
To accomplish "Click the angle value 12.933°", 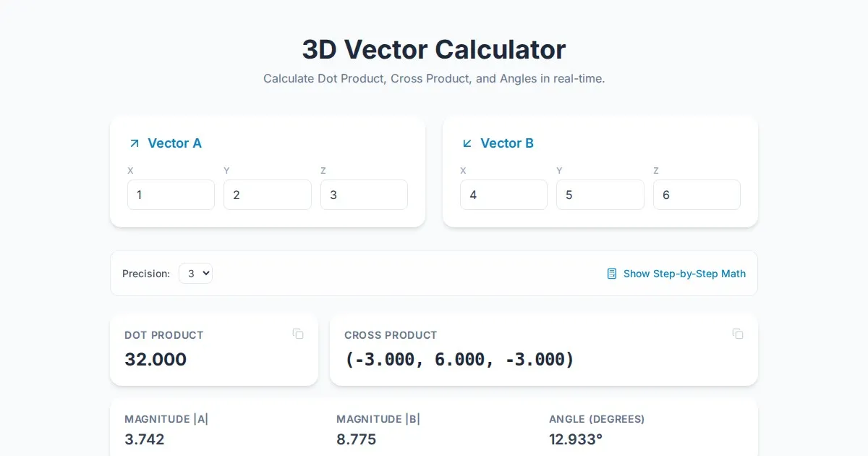I will click(x=576, y=439).
